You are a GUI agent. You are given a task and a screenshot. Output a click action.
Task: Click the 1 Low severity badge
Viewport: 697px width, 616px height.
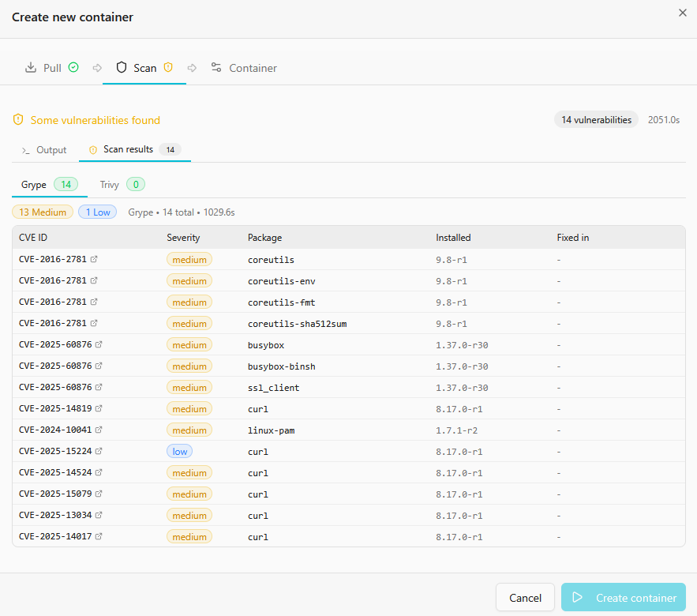tap(97, 212)
